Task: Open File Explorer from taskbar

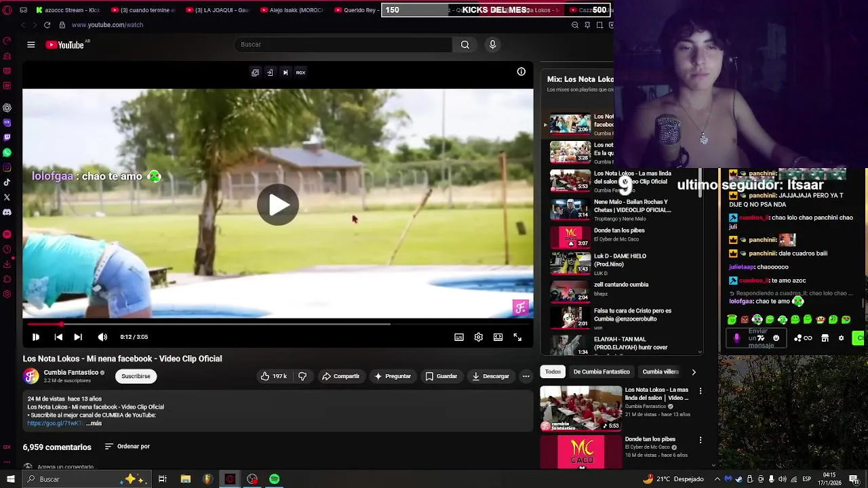Action: [185, 479]
